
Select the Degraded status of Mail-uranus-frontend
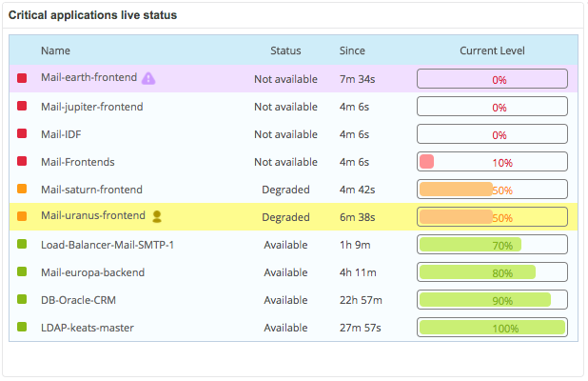[285, 217]
